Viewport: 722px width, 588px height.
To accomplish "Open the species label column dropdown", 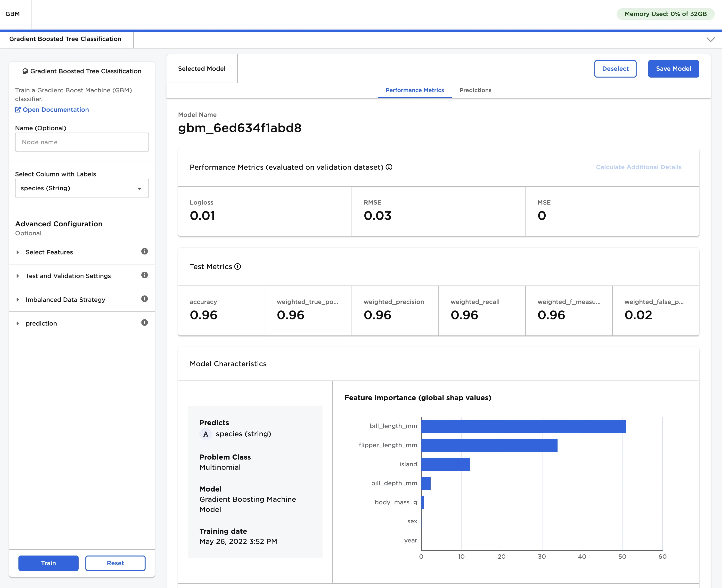I will coord(82,188).
